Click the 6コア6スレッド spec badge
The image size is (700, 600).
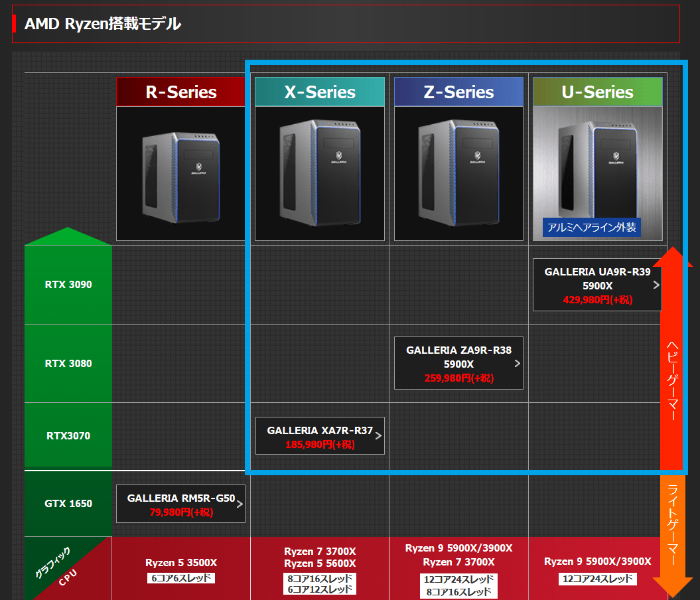point(180,578)
